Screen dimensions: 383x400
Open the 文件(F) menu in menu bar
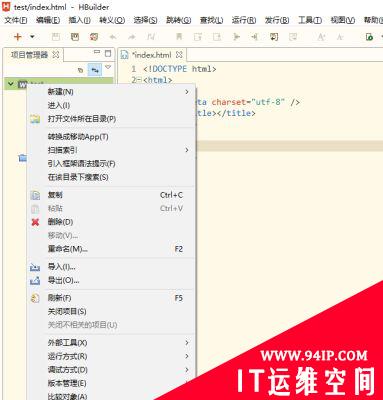[15, 20]
